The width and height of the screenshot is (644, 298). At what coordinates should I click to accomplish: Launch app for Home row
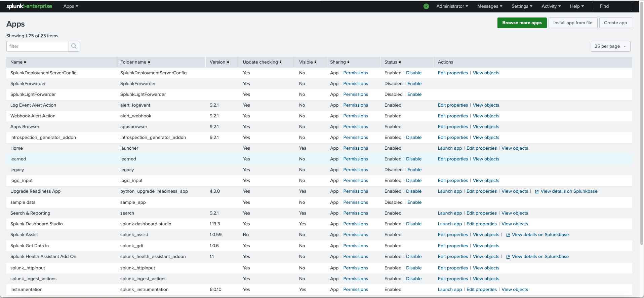click(450, 148)
